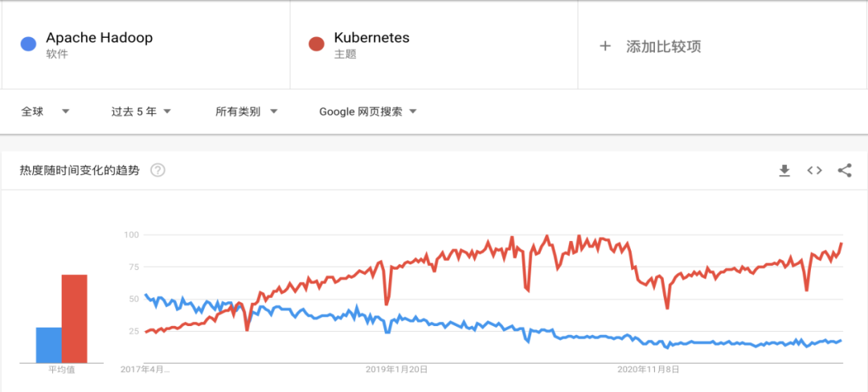This screenshot has width=868, height=392.
Task: Select the blue Apache Hadoop color dot
Action: (x=28, y=44)
